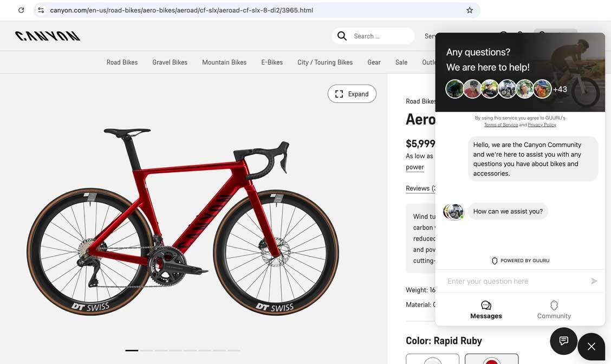Select the red Rapid Ruby color swatch
This screenshot has height=364, width=611.
[x=491, y=360]
